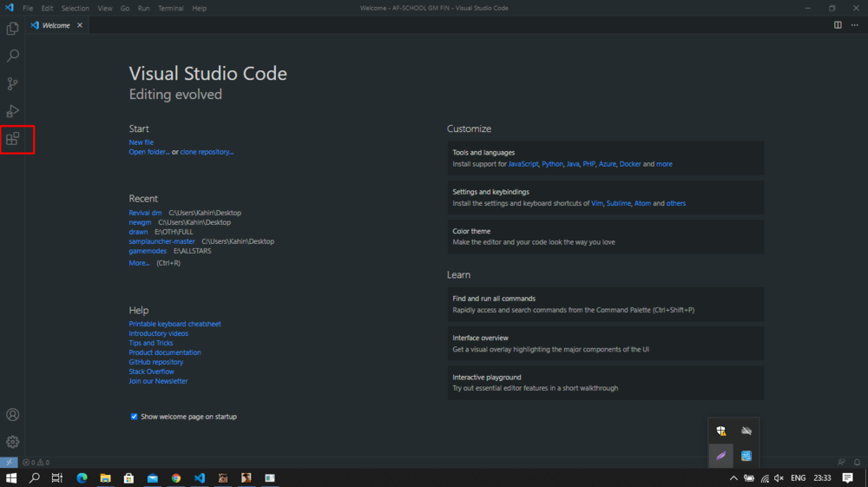
Task: Open File Explorer from the taskbar
Action: click(x=105, y=478)
